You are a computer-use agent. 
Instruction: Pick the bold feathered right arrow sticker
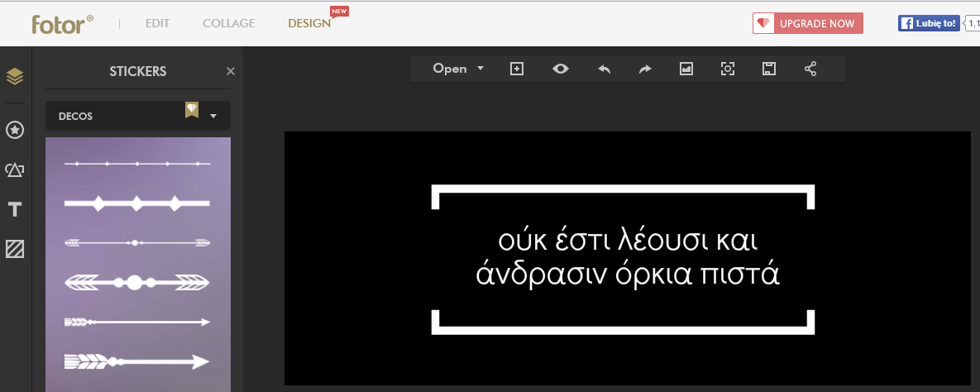[137, 361]
